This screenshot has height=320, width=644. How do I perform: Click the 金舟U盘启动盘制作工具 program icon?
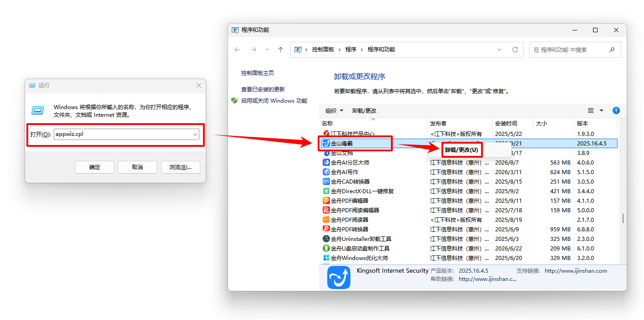(x=326, y=248)
